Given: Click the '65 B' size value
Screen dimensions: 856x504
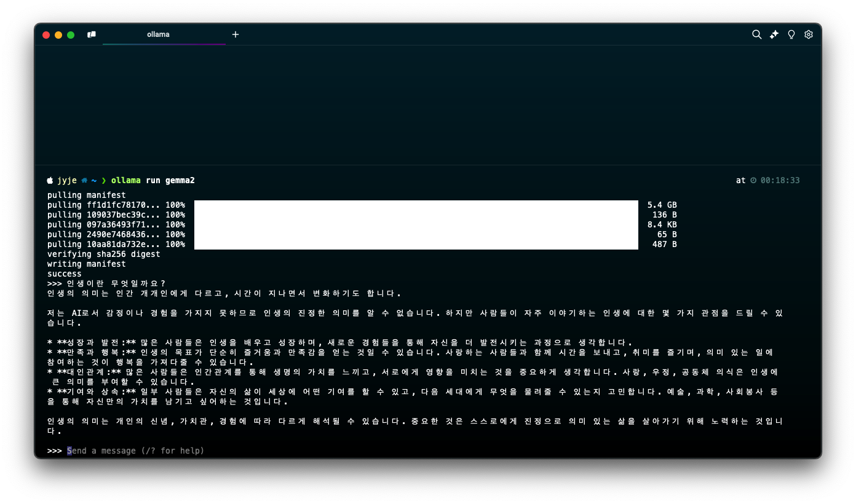Looking at the screenshot, I should click(x=667, y=234).
